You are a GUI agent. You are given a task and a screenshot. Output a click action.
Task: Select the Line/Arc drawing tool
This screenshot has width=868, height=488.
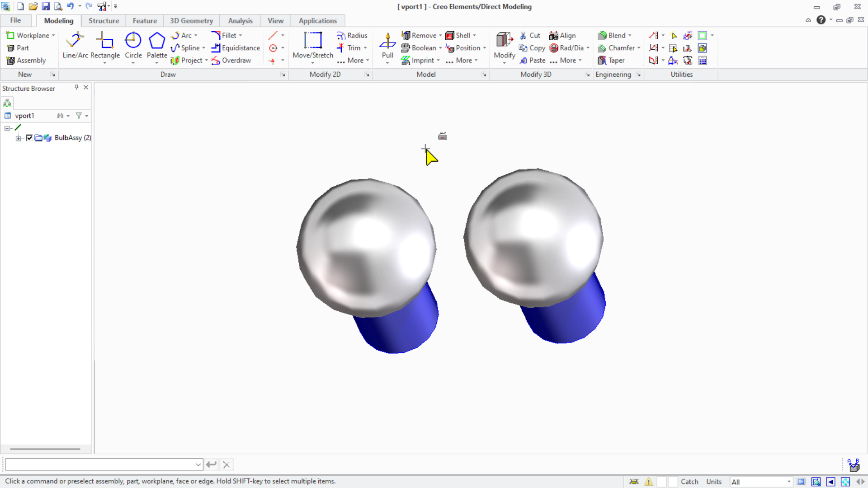[x=75, y=45]
